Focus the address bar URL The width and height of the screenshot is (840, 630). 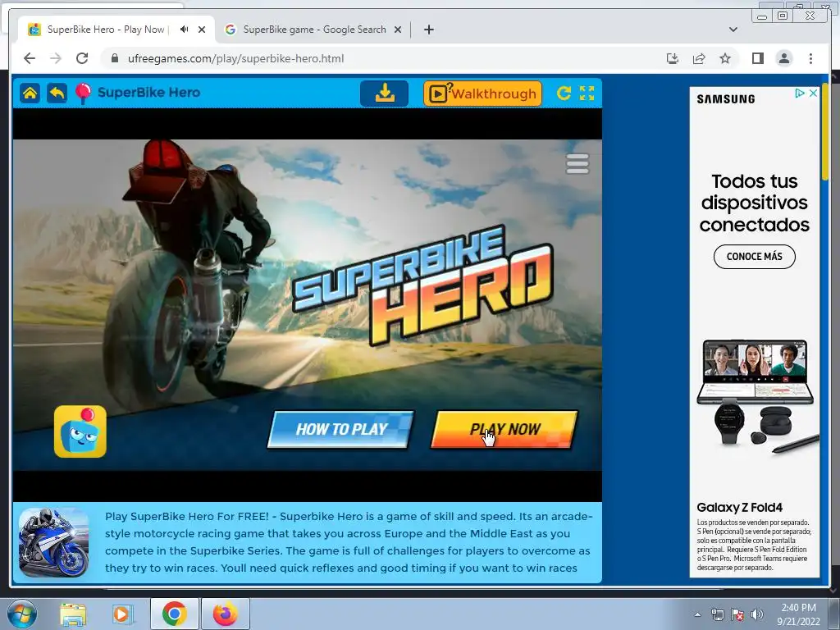tap(235, 58)
